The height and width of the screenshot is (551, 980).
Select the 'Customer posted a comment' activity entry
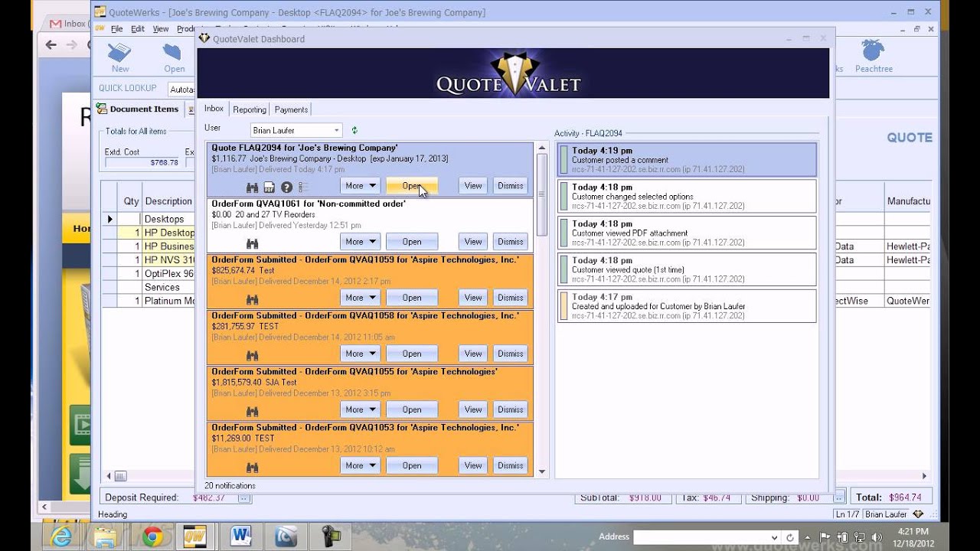pos(687,160)
